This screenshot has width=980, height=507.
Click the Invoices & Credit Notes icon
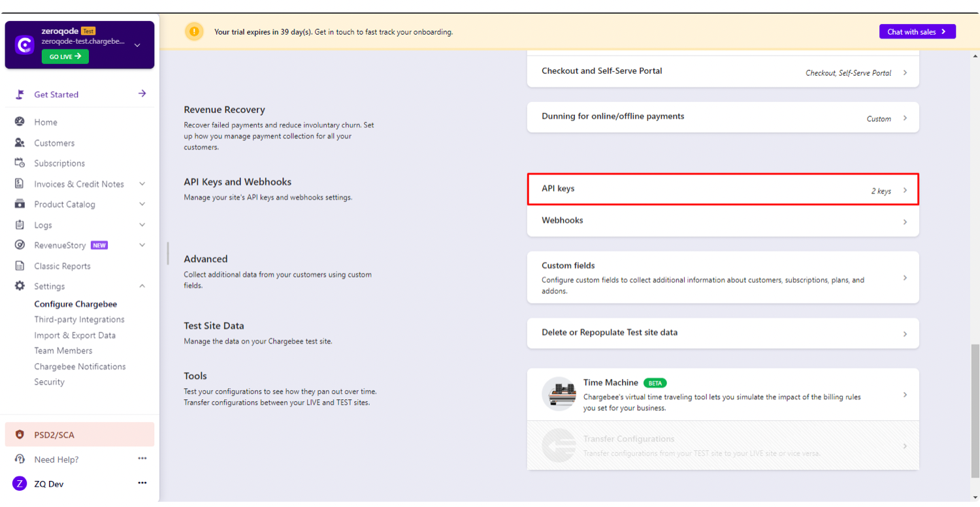click(x=20, y=184)
